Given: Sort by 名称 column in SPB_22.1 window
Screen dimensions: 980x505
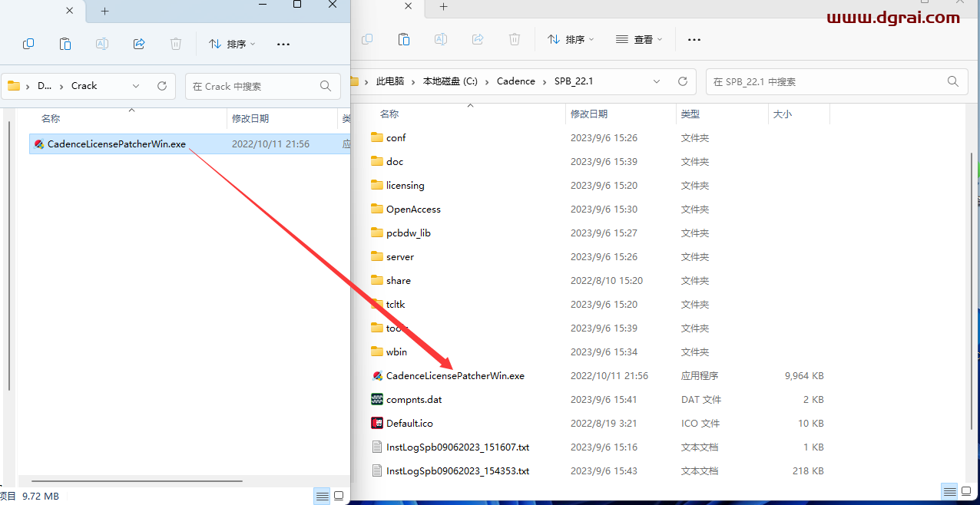Looking at the screenshot, I should pos(389,114).
